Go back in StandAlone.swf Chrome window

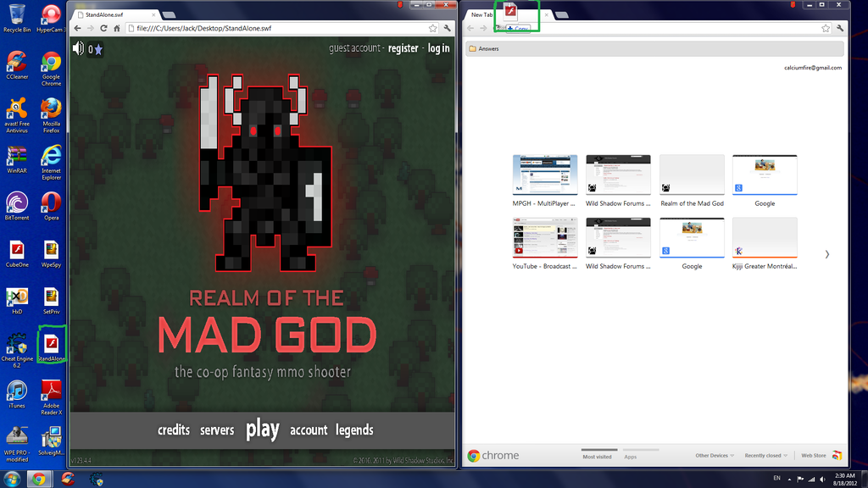(77, 28)
